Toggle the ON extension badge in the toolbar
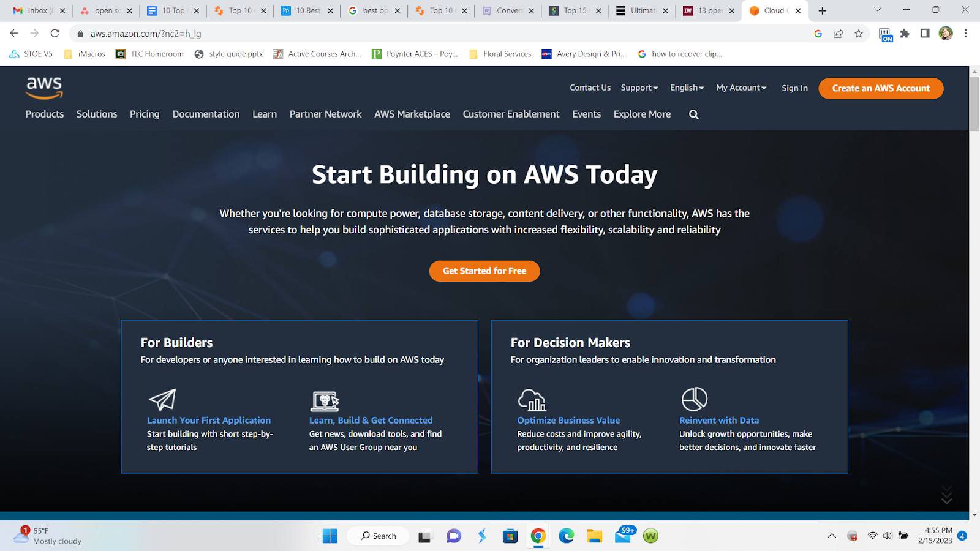Viewport: 980px width, 551px height. [x=886, y=34]
